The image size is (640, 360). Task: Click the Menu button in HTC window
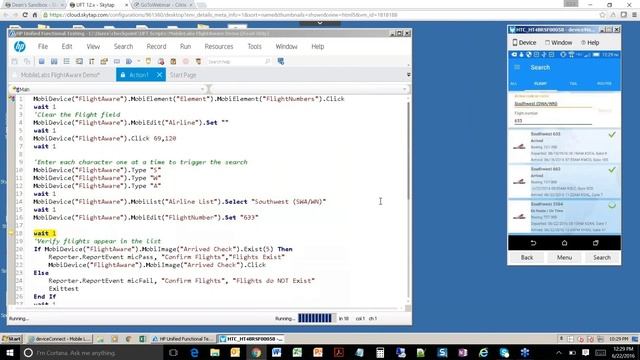point(564,258)
